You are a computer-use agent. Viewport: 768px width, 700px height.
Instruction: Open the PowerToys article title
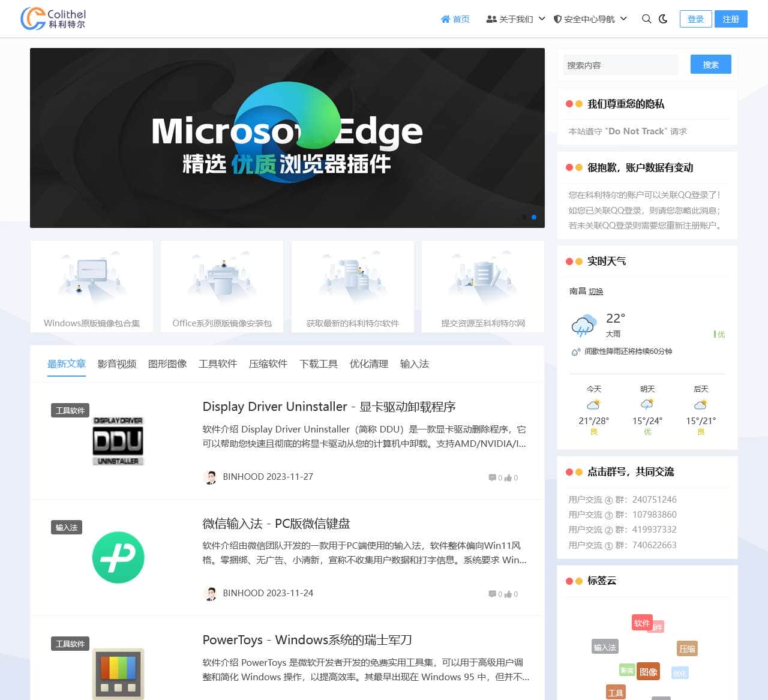[x=307, y=640]
